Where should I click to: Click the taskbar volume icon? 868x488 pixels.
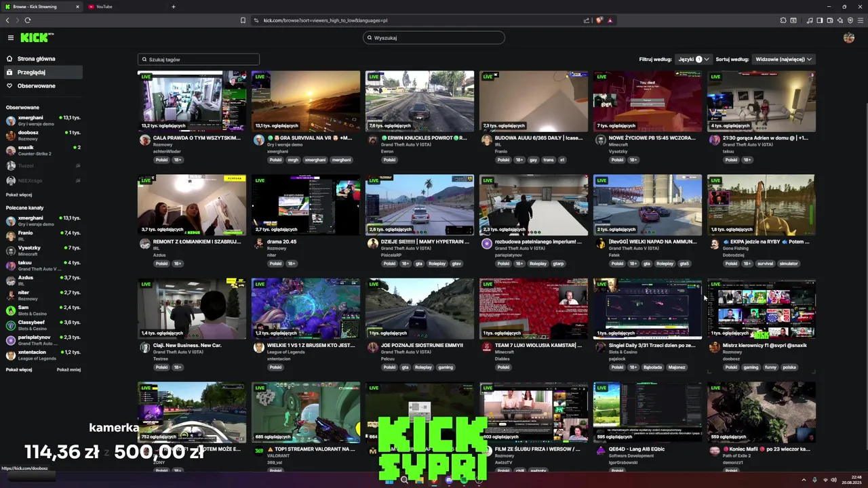834,480
